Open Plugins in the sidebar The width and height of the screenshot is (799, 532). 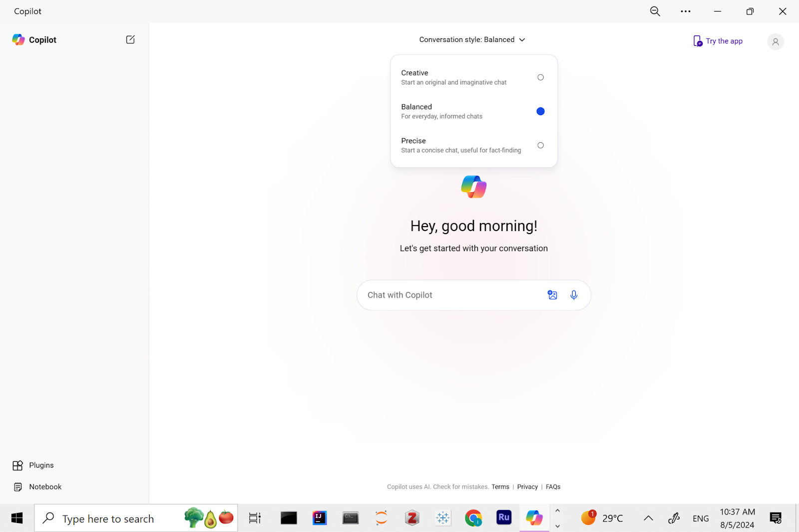(x=33, y=465)
